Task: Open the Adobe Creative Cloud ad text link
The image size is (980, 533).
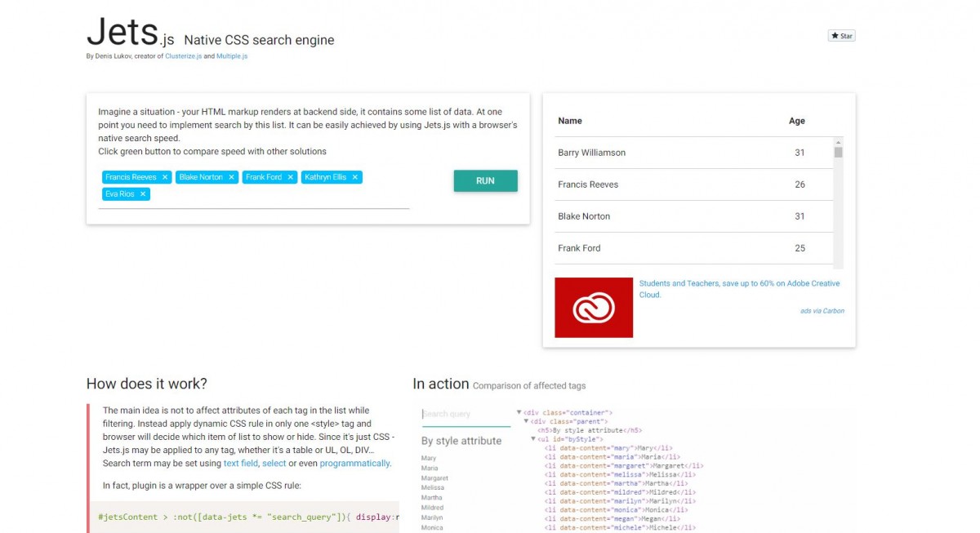Action: [739, 289]
